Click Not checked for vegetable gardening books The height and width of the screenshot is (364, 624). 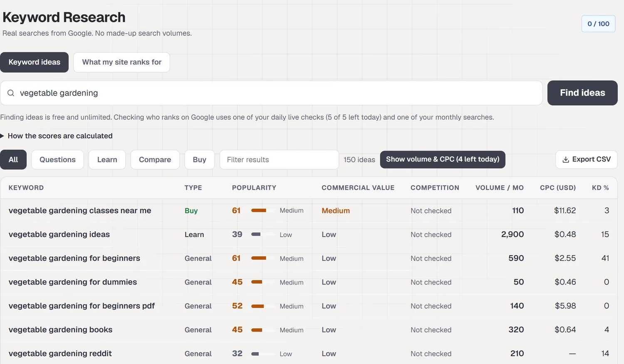[431, 330]
